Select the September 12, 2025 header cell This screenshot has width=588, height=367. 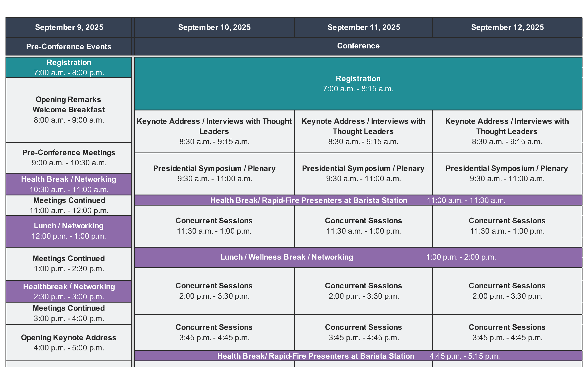point(507,27)
